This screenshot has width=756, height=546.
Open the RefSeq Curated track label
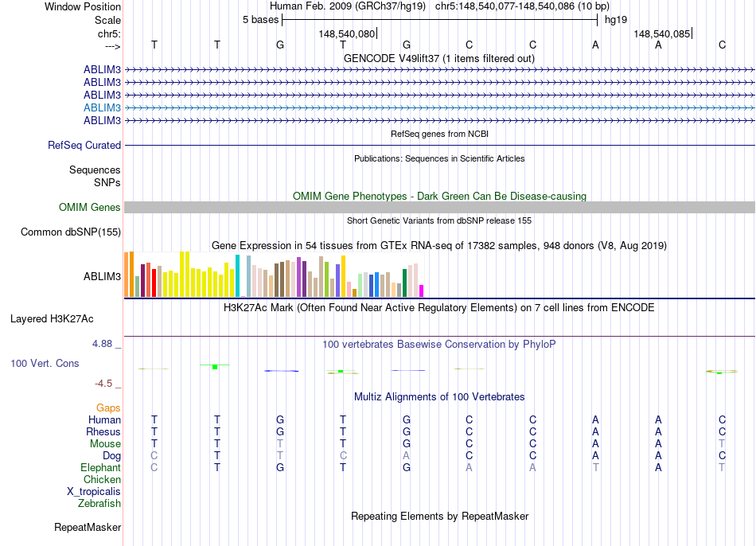[x=84, y=145]
